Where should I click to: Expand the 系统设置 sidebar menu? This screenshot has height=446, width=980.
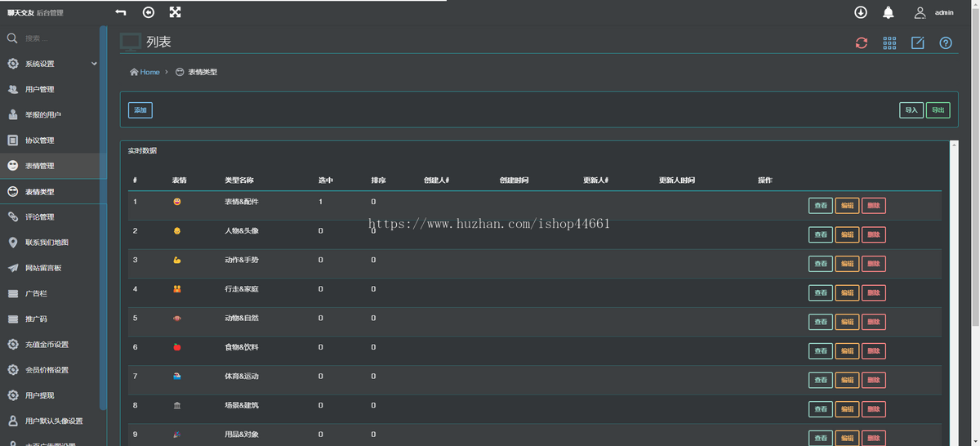[x=51, y=64]
